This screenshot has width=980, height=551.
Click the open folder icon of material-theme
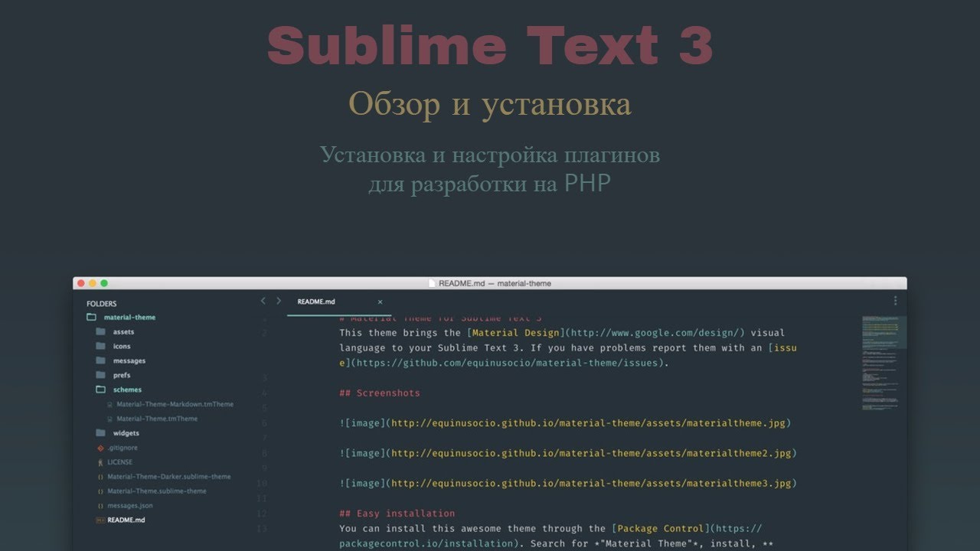tap(91, 317)
